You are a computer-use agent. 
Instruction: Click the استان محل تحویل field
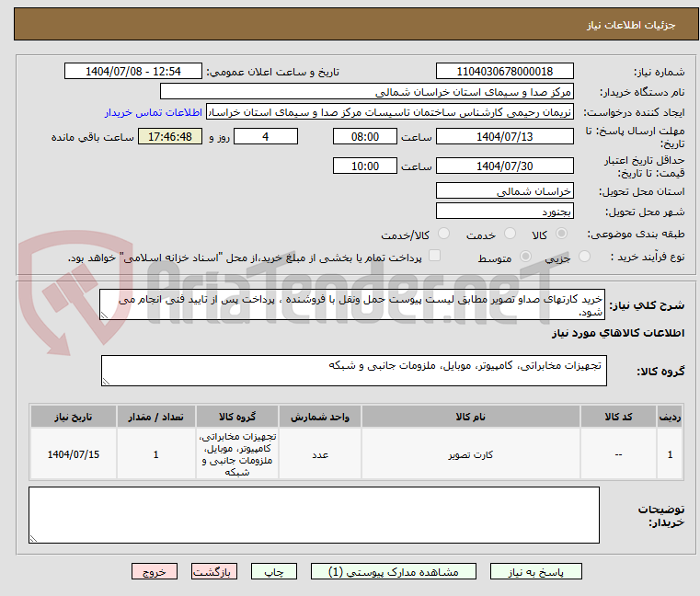[504, 191]
